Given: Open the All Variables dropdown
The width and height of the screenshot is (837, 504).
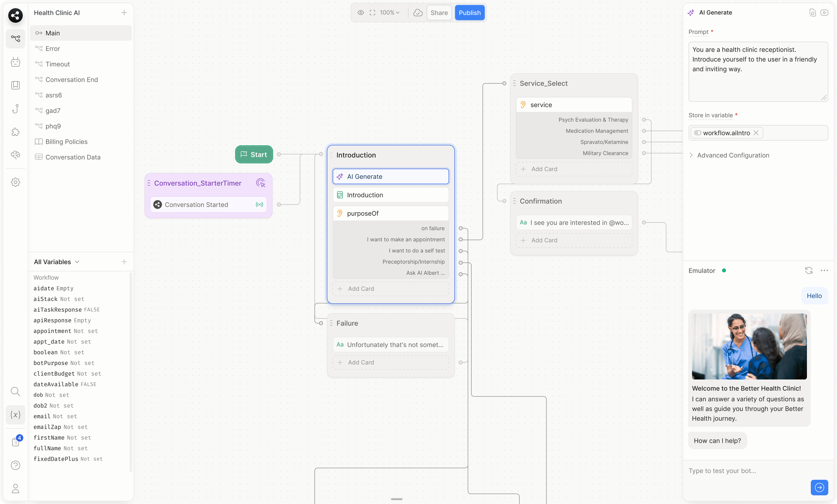Looking at the screenshot, I should pyautogui.click(x=56, y=262).
